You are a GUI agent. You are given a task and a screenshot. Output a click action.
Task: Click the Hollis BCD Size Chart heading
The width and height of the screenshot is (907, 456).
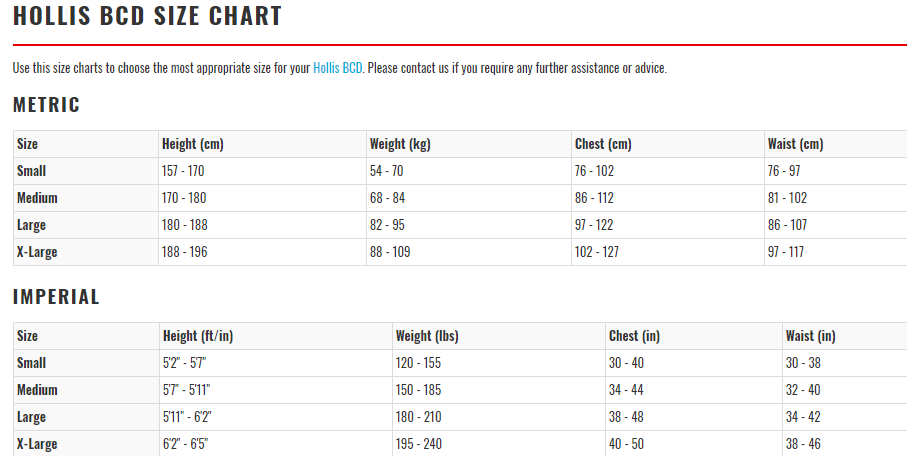click(x=147, y=17)
